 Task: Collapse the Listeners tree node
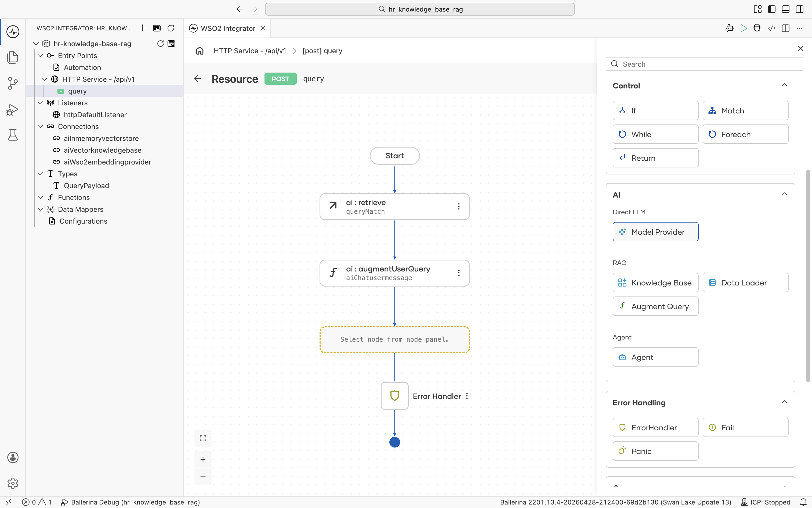click(x=40, y=103)
